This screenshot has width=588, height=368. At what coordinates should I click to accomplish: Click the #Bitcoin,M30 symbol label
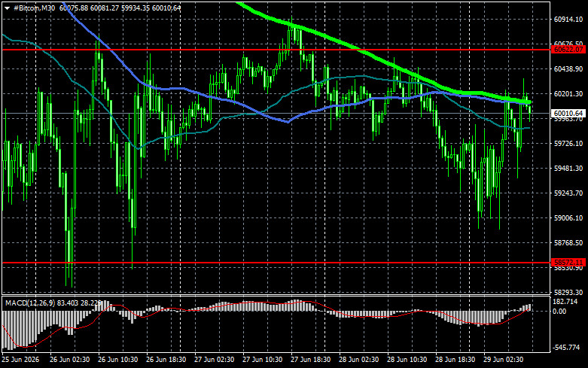(34, 8)
